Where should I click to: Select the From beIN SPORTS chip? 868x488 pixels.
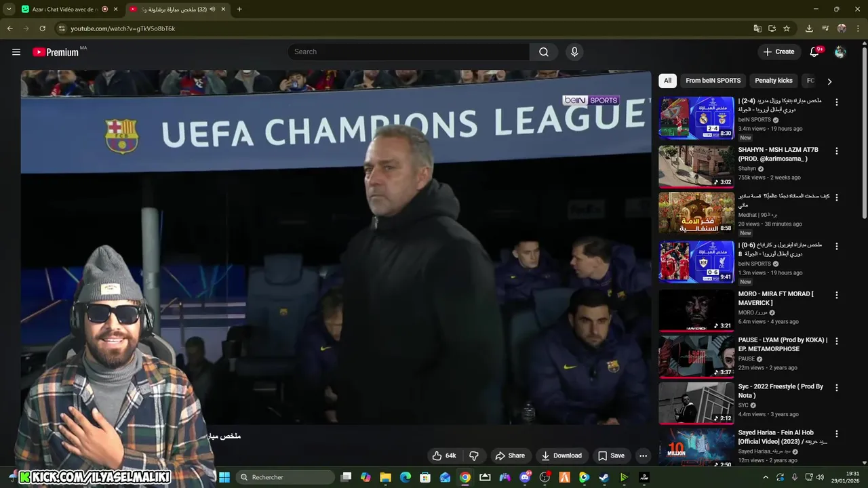tap(713, 81)
